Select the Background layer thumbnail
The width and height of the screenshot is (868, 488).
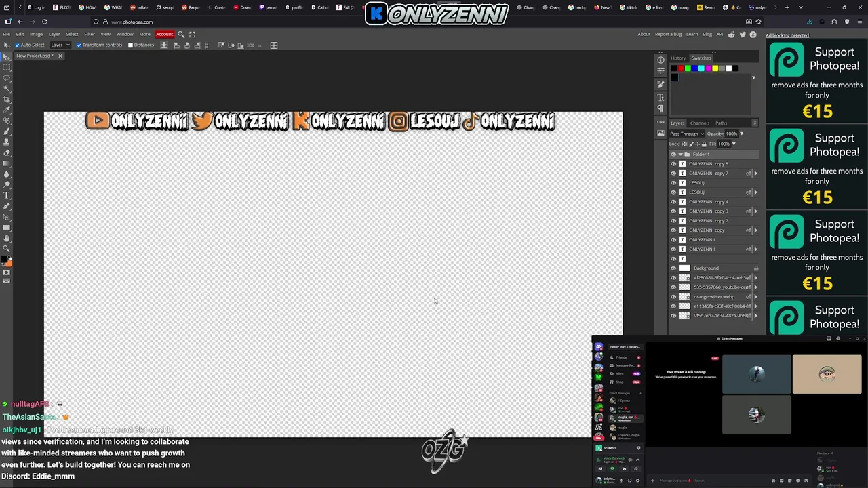[684, 268]
